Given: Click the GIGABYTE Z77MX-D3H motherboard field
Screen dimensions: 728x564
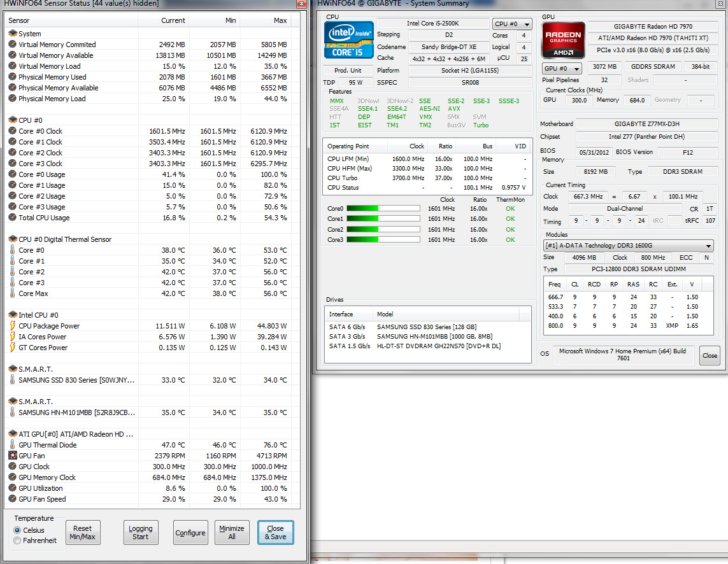Looking at the screenshot, I should (x=646, y=124).
